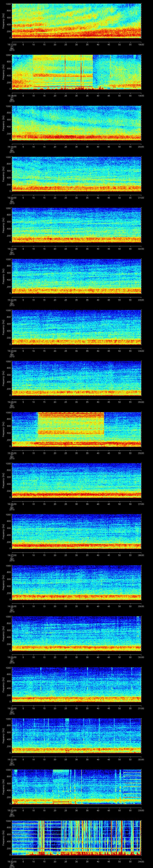Click the 19:17:00 start time label
Image resolution: width=153 pixels, height=868 pixels.
(12, 44)
